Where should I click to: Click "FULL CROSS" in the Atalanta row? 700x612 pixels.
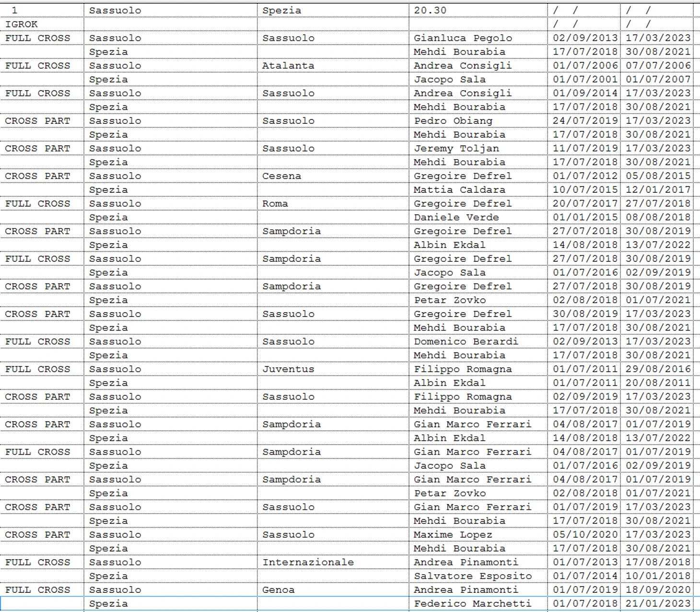37,65
